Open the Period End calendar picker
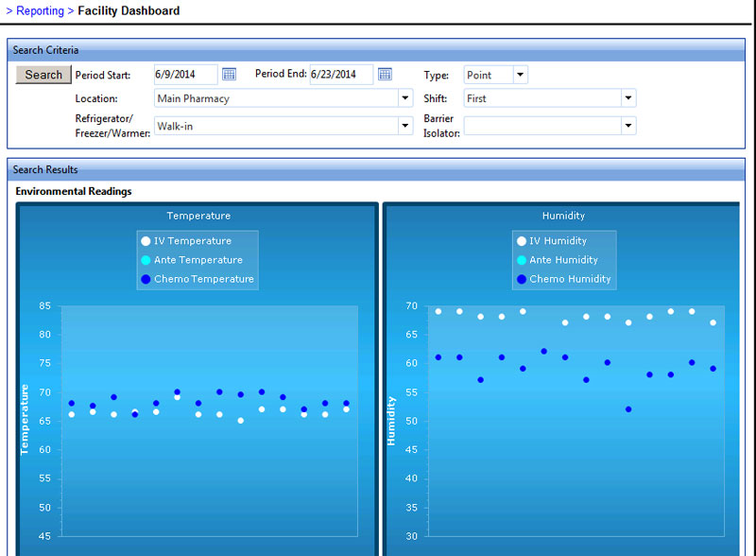This screenshot has height=556, width=756. [x=385, y=74]
